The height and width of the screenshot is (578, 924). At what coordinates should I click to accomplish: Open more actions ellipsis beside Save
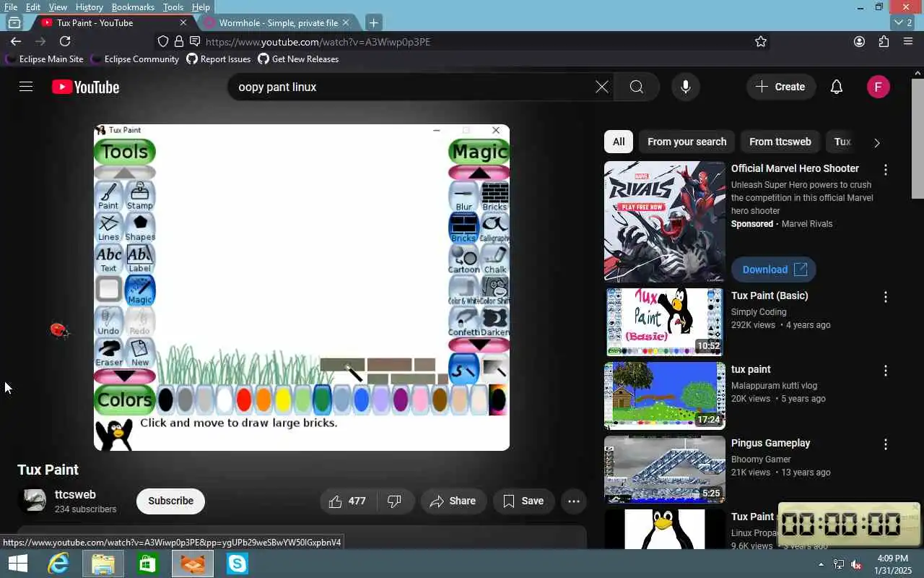pos(574,501)
